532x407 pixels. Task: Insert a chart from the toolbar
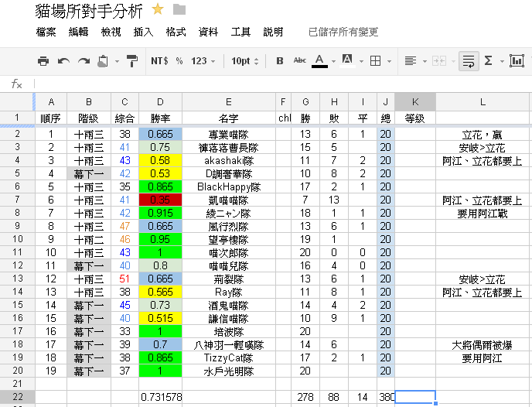coord(517,61)
